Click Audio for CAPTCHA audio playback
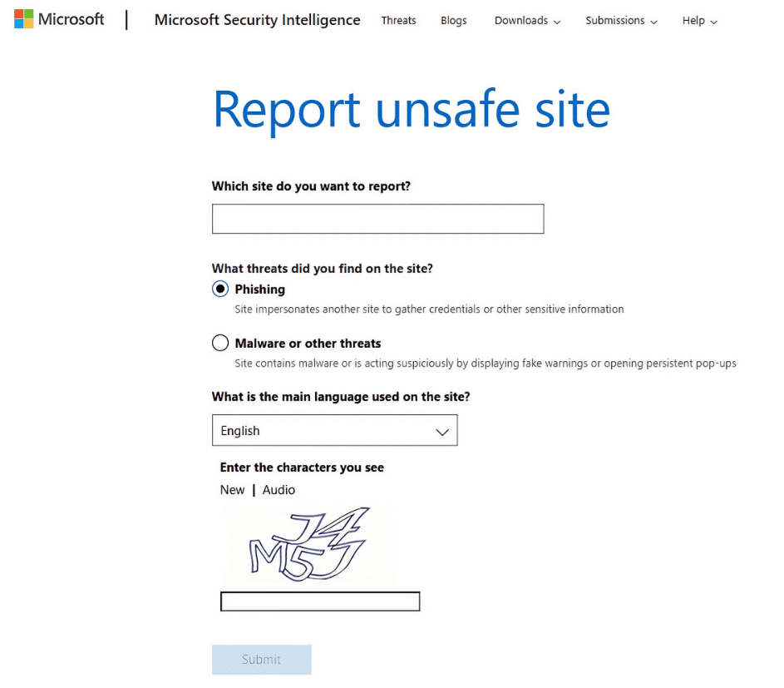 [279, 490]
